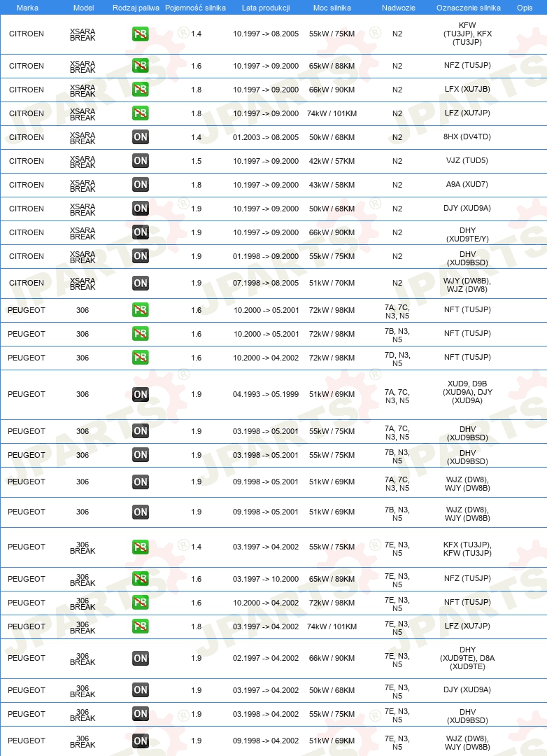Select the date range 03.1997 -> 10.2000
The width and height of the screenshot is (547, 756).
tap(266, 579)
